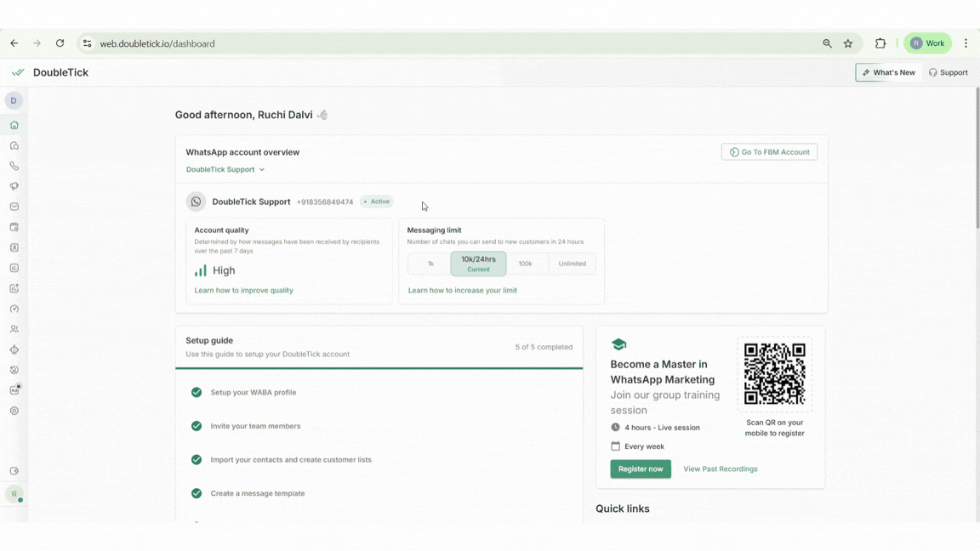Open the browser three-dot menu
Viewport: 980px width, 551px height.
click(966, 43)
